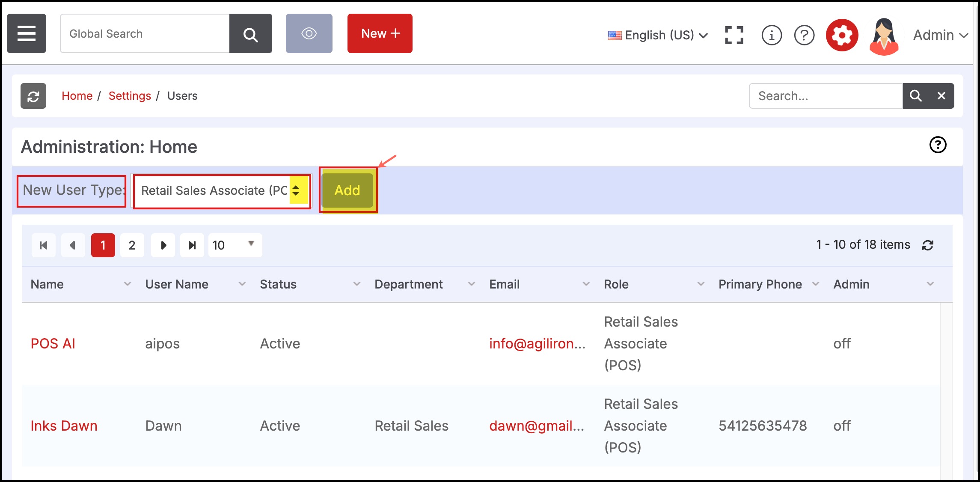
Task: Open Department column menu arrow
Action: click(471, 284)
